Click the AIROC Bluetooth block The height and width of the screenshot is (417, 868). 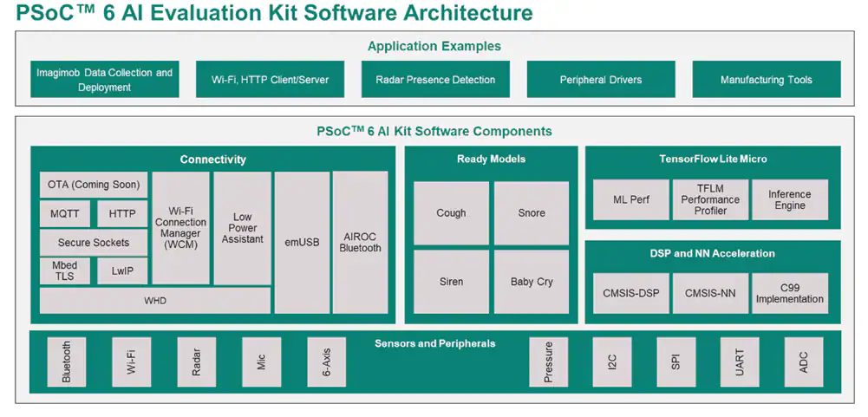pyautogui.click(x=361, y=243)
